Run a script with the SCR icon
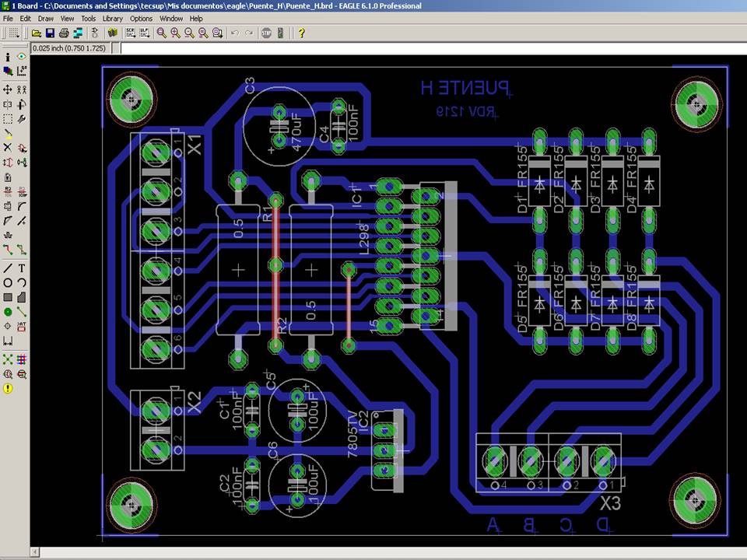The height and width of the screenshot is (560, 747). (130, 33)
